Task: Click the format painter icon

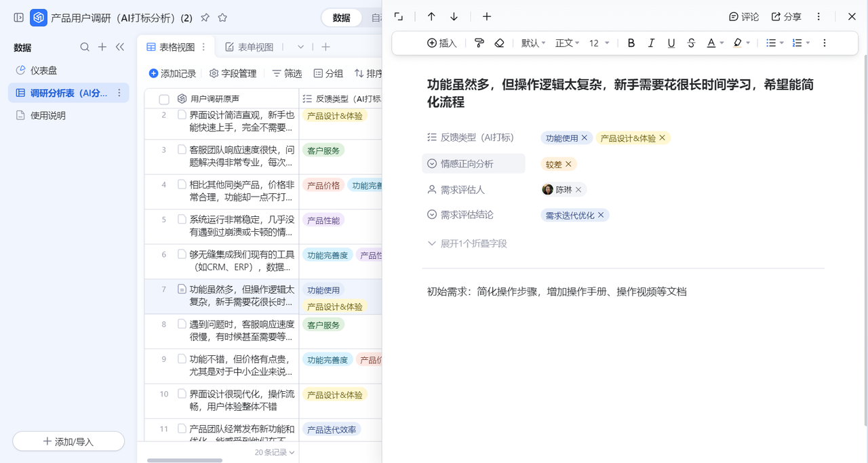Action: pyautogui.click(x=479, y=43)
